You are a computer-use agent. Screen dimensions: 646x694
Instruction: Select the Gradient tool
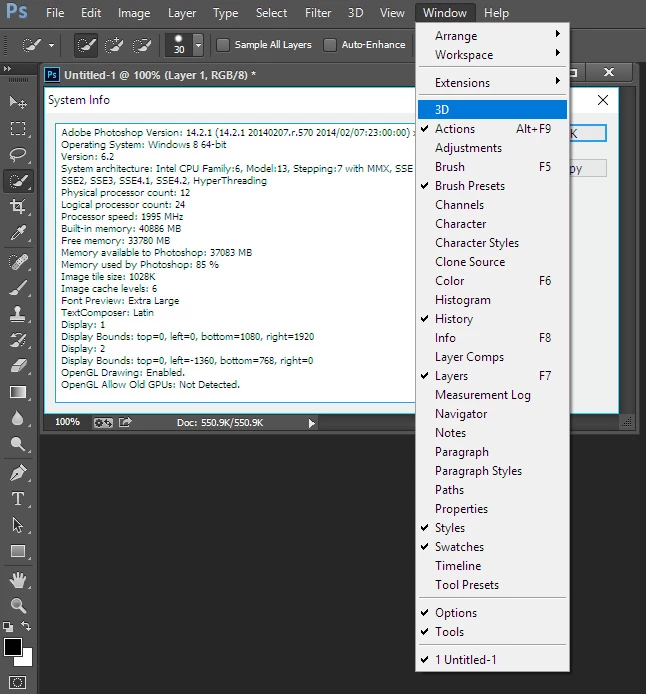point(18,393)
